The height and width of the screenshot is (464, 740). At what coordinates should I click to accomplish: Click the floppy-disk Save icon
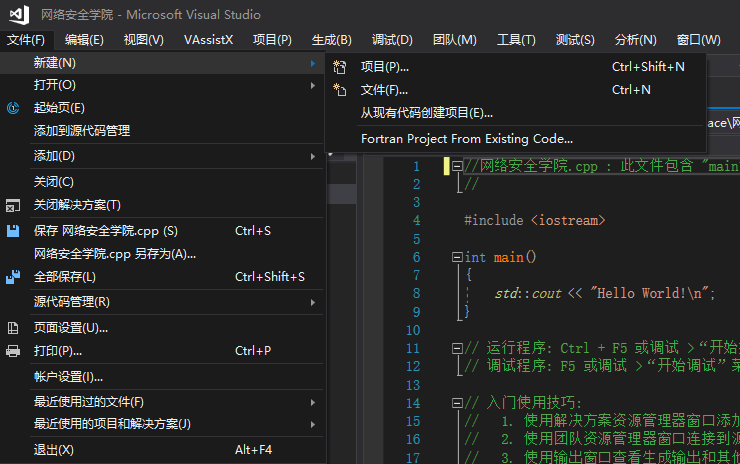click(13, 231)
